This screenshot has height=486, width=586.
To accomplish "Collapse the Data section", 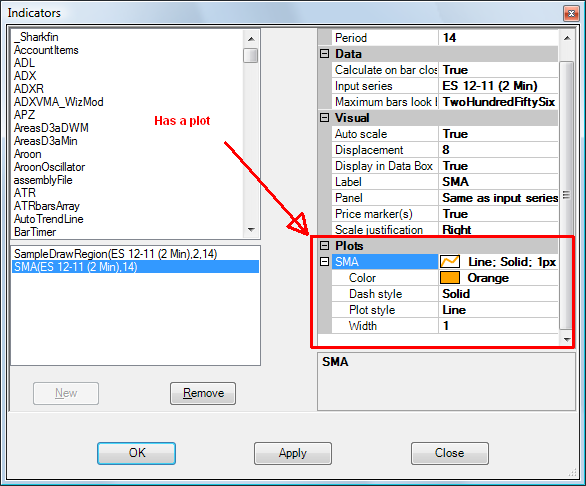I will 324,54.
